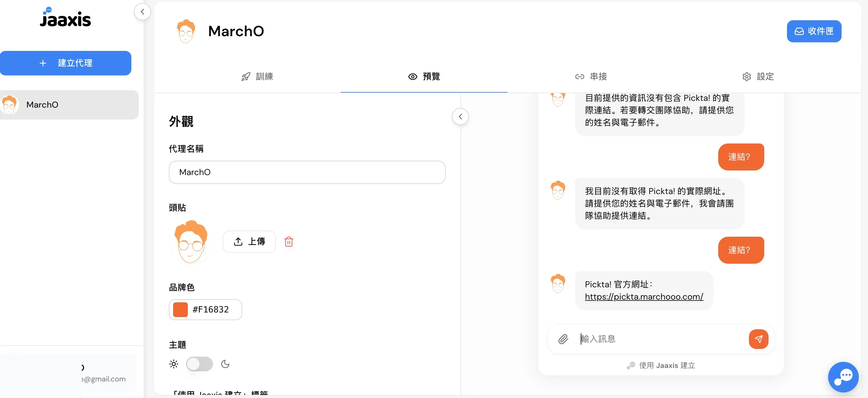Send message with the orange paper plane button
The image size is (868, 398).
pos(758,339)
